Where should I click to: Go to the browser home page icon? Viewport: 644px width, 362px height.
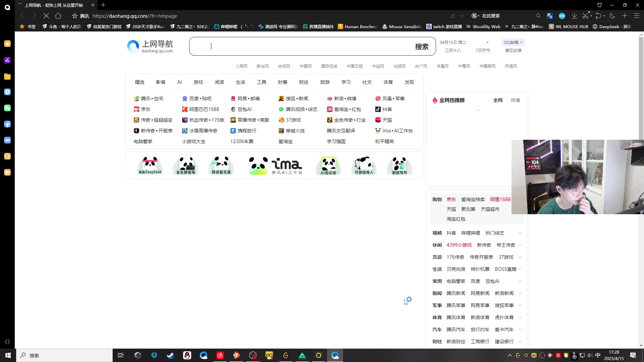pyautogui.click(x=58, y=16)
